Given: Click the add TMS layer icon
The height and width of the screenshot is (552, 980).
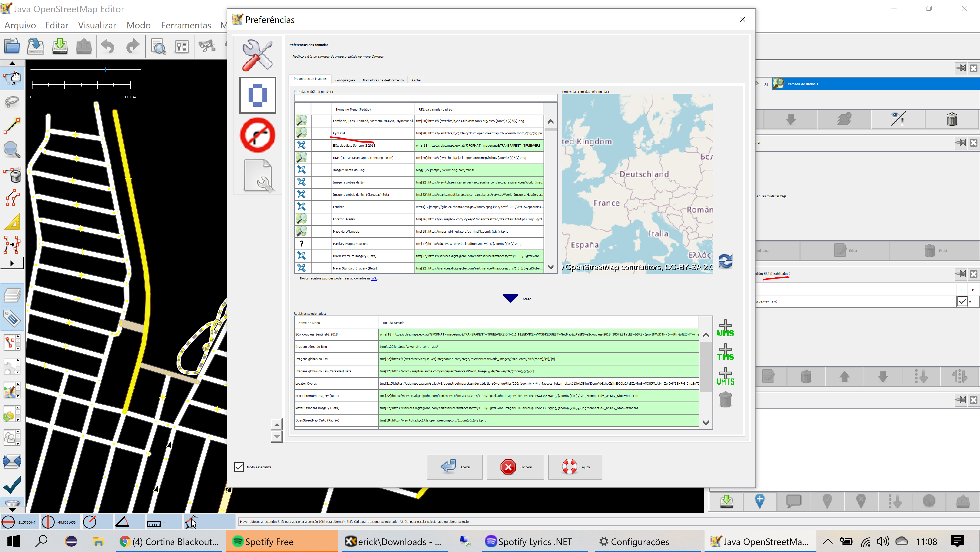Looking at the screenshot, I should (725, 352).
